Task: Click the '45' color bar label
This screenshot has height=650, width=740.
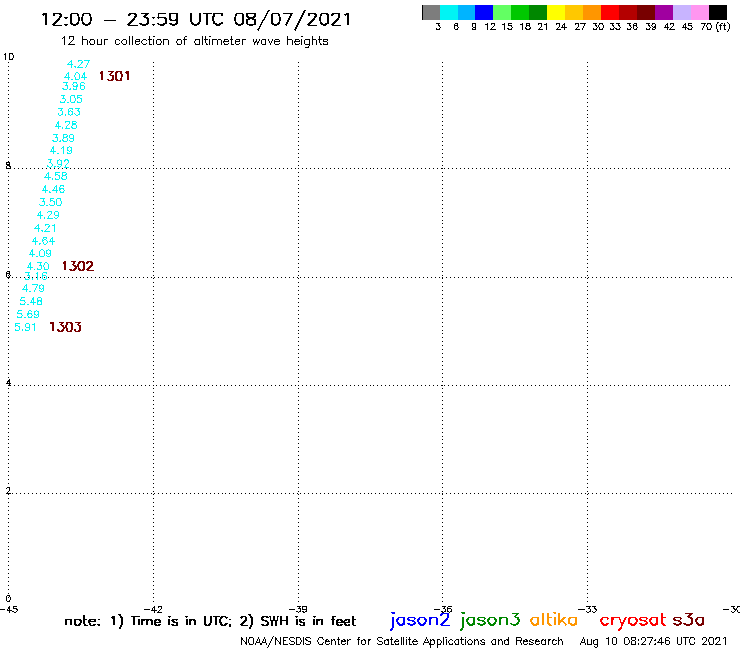Action: click(687, 27)
